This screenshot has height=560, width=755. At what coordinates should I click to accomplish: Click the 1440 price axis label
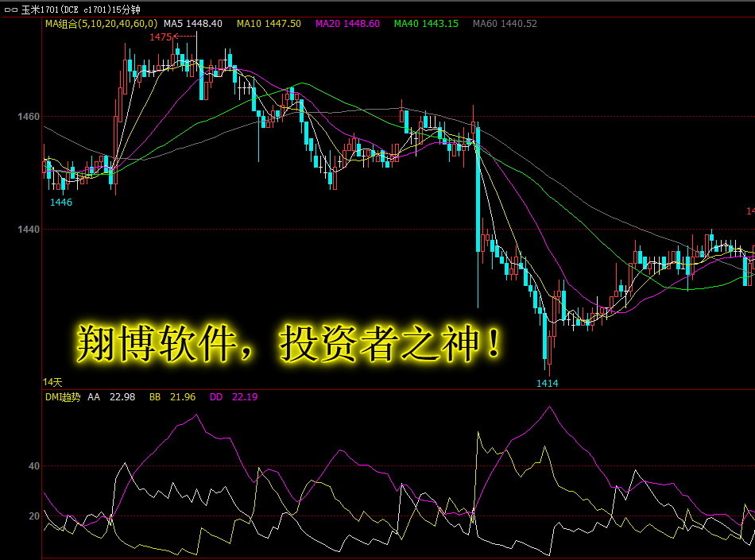29,230
